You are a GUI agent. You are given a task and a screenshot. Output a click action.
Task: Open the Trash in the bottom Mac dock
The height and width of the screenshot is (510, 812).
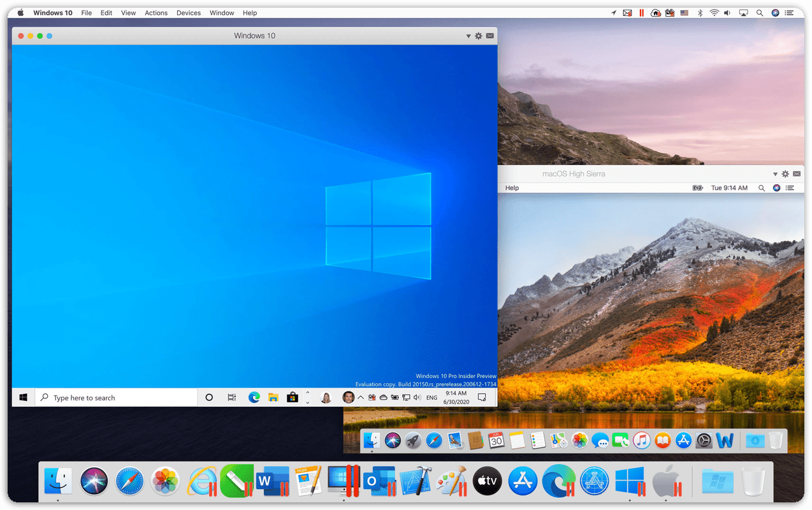(x=753, y=481)
